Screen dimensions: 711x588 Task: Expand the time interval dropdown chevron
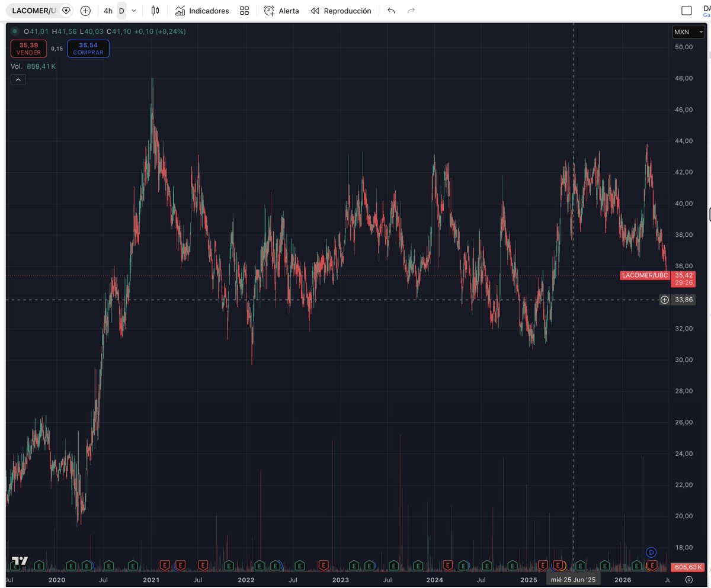pos(133,11)
